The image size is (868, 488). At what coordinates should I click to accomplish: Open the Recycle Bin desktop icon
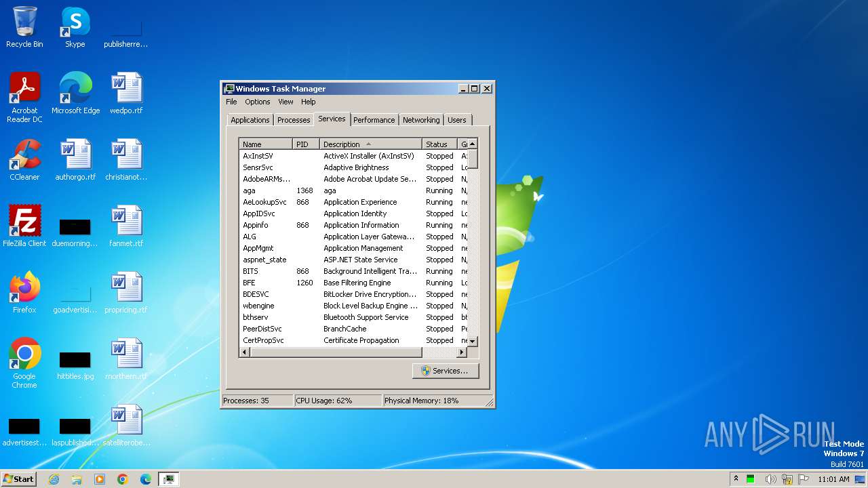point(24,27)
